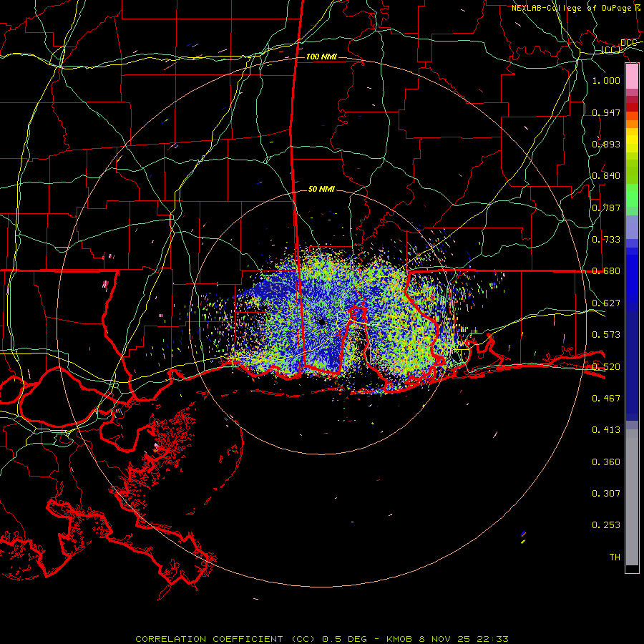Click the 0.840 scale value
The height and width of the screenshot is (644, 644).
[x=606, y=176]
